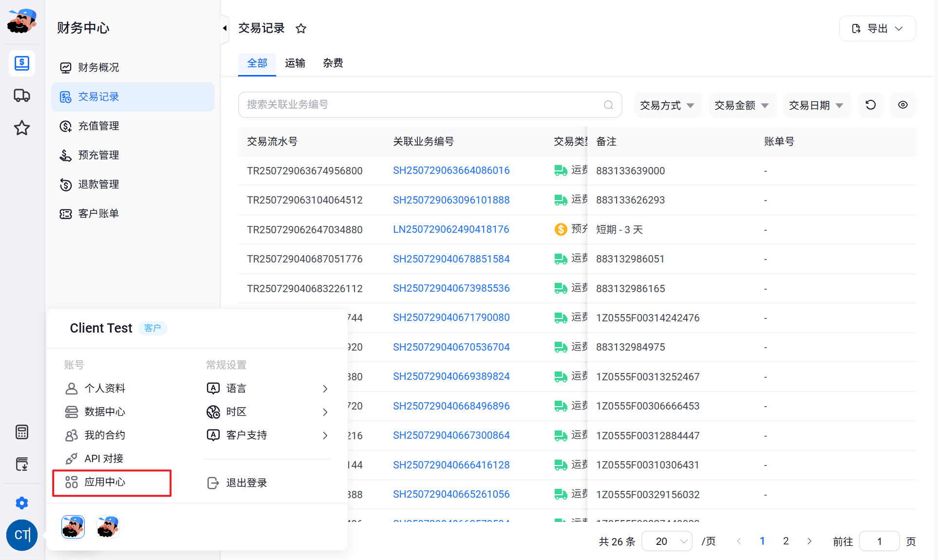Open the 交易方式 filter dropdown
Viewport: 938px width, 560px height.
pos(668,105)
